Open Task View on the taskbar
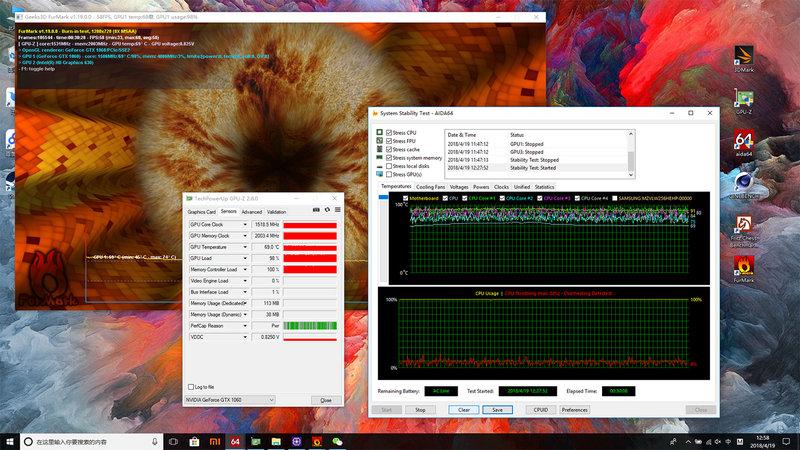Screen dimensions: 800x450 tap(173, 441)
